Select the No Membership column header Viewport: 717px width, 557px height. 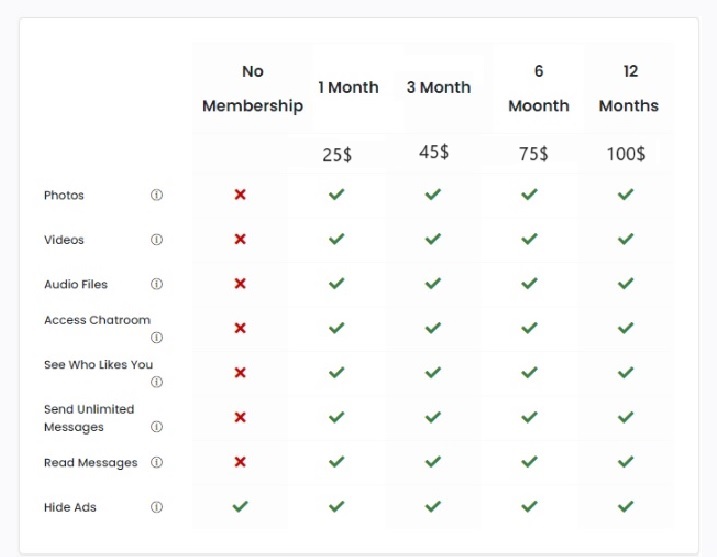[252, 89]
